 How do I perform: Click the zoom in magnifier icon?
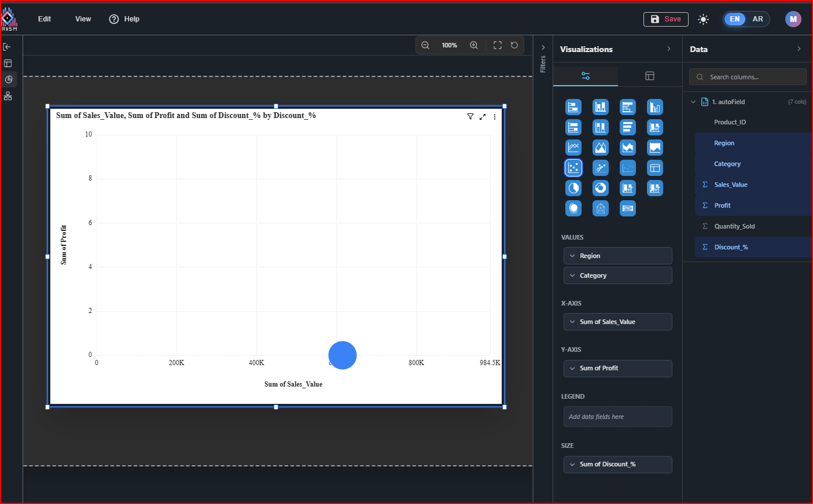(x=474, y=45)
